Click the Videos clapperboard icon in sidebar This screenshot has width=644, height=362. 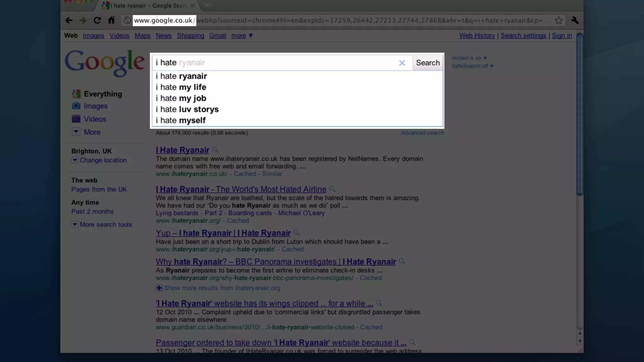76,119
